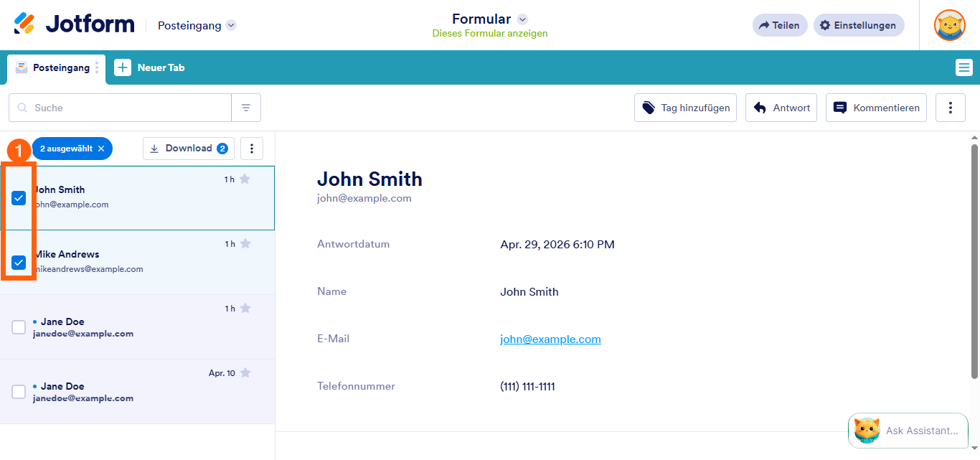Open the hamburger menu in the tab bar
Screen dimensions: 980x460
click(x=963, y=67)
